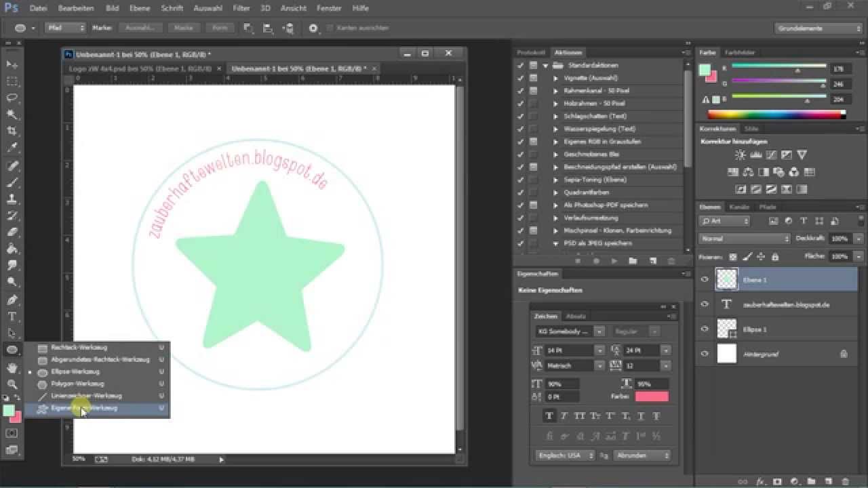The height and width of the screenshot is (488, 868).
Task: Select the Clone Stamp tool
Action: tap(12, 199)
